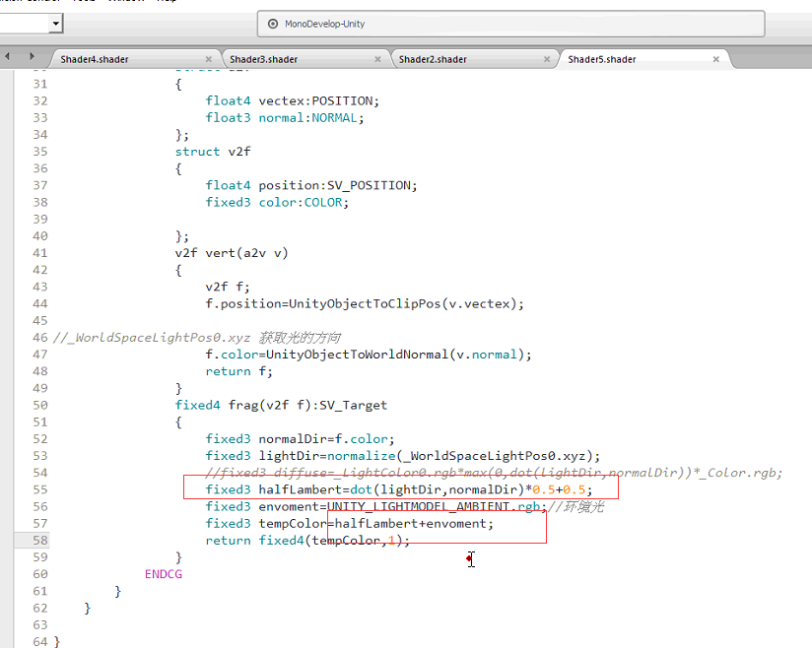Click the UnityObjectToClipPos line 44

pyautogui.click(x=365, y=304)
